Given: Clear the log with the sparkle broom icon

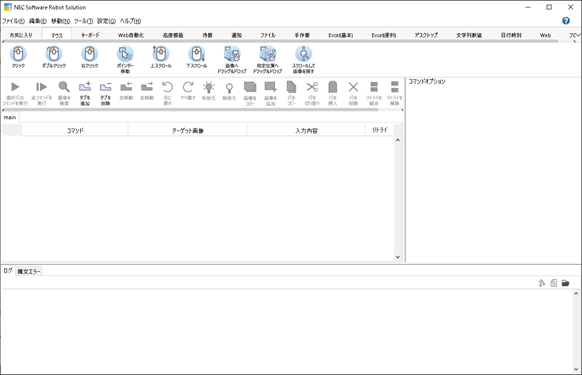Looking at the screenshot, I should click(542, 283).
